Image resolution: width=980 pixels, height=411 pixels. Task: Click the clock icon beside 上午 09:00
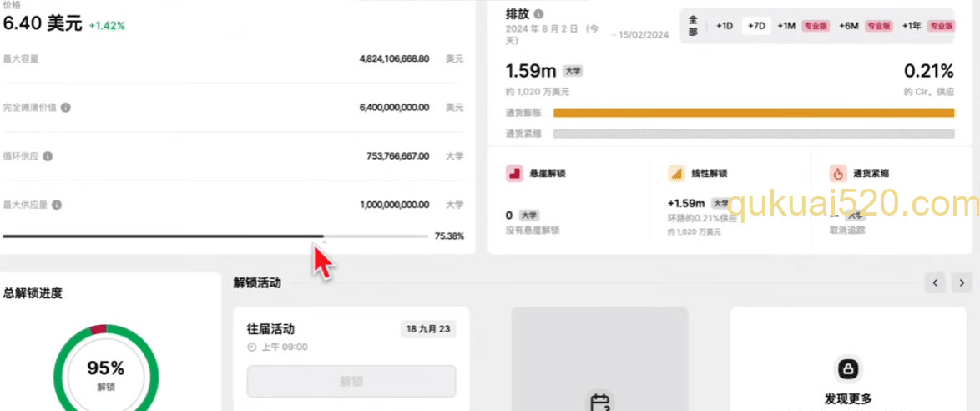click(252, 347)
